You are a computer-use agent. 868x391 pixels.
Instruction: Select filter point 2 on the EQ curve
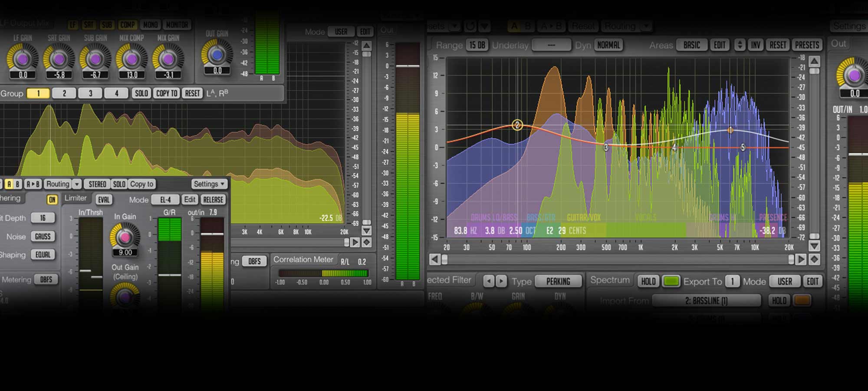(x=517, y=126)
